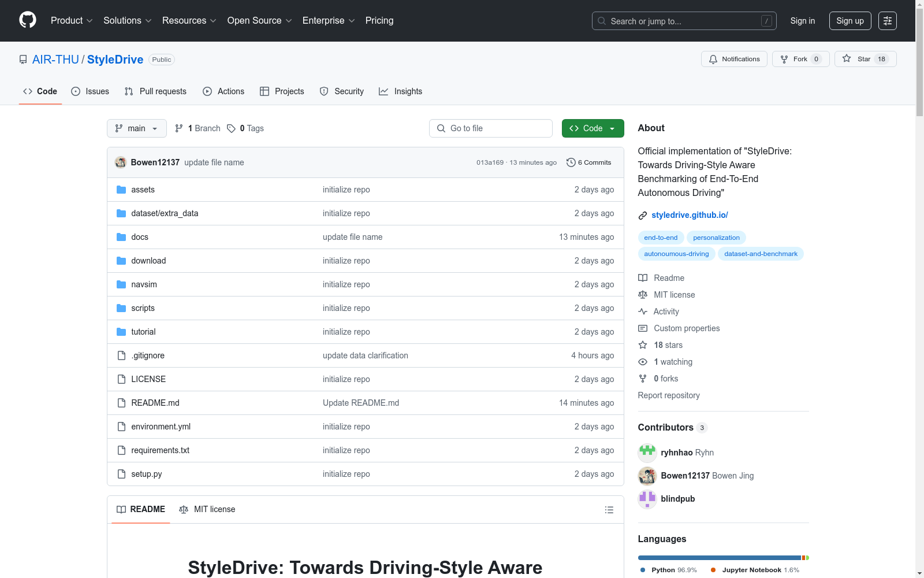Open the README.md file
This screenshot has width=924, height=578.
[155, 403]
